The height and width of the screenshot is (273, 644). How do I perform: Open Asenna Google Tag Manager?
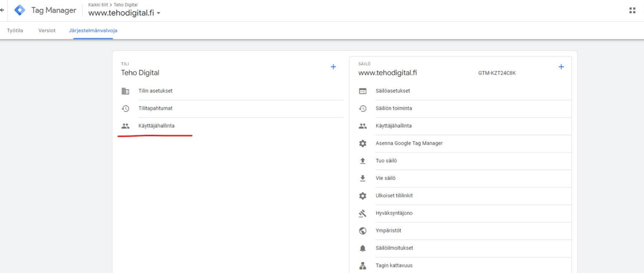point(409,143)
